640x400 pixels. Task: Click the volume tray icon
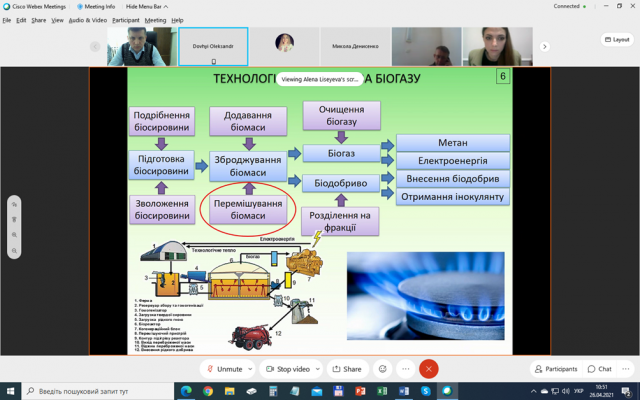[x=566, y=391]
